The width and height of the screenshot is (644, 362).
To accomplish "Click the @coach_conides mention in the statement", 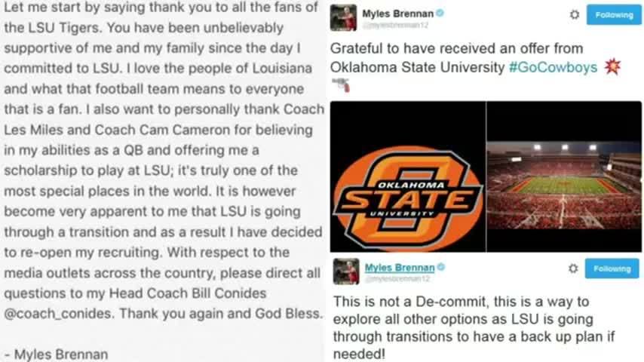I will tap(58, 314).
